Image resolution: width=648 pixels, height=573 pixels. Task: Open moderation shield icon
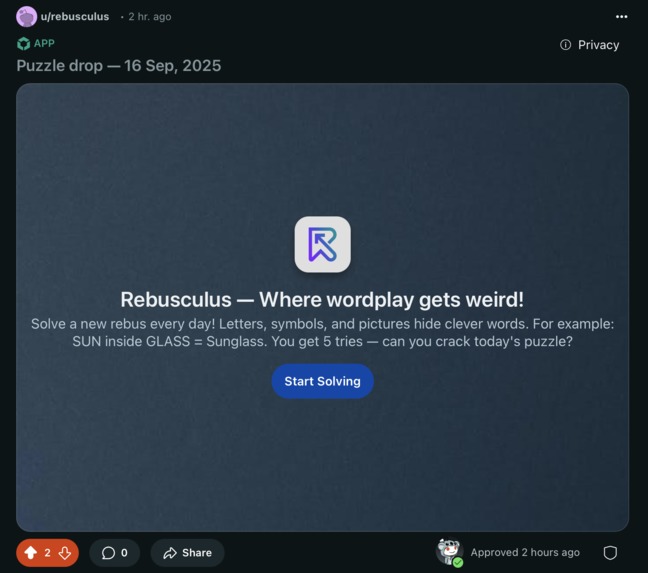pyautogui.click(x=610, y=552)
